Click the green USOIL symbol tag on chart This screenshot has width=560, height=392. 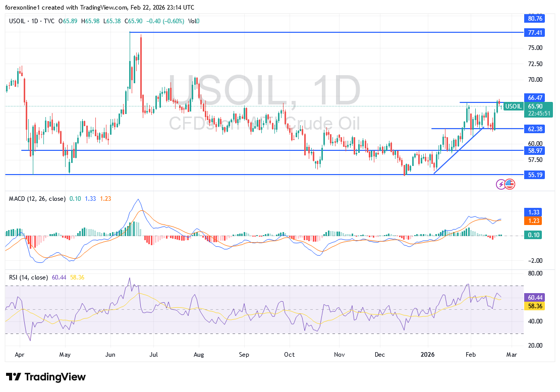click(514, 106)
